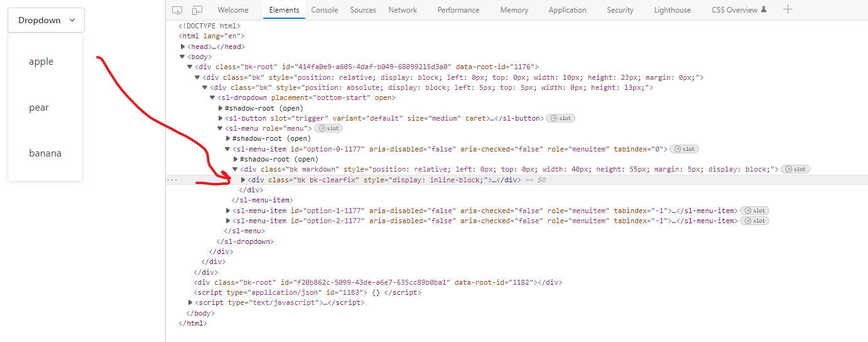
Task: Select the closing </html> tag
Action: (x=193, y=323)
